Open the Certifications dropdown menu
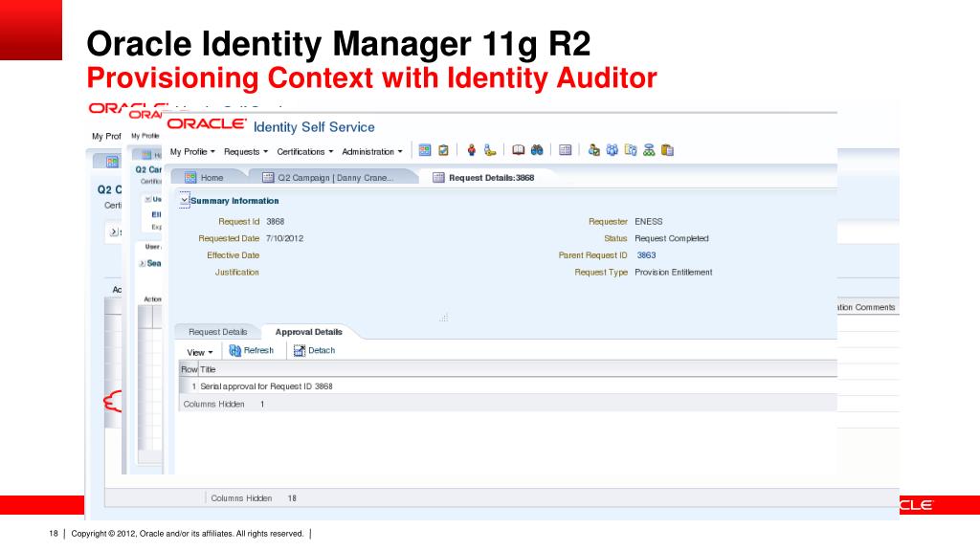 [305, 152]
